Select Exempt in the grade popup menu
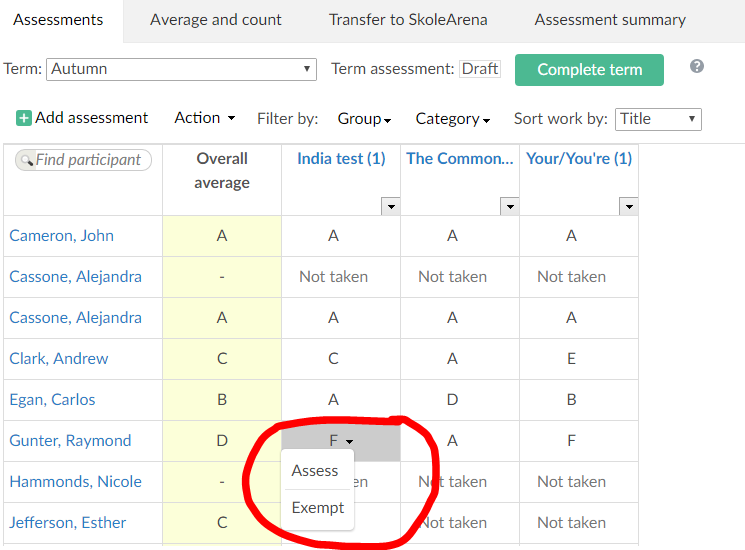 click(x=318, y=508)
